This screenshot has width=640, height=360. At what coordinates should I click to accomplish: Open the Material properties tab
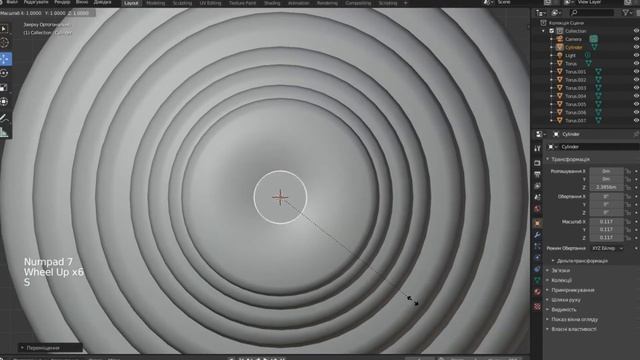point(537,292)
